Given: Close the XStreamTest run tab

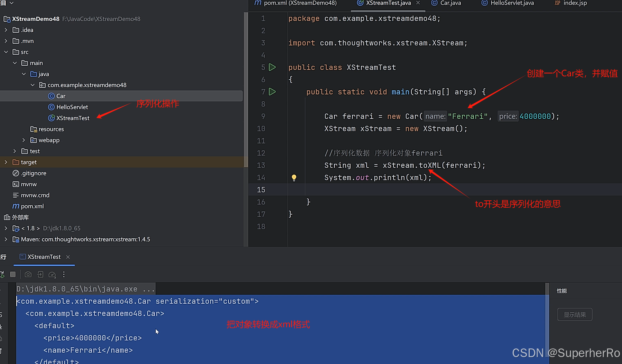Looking at the screenshot, I should (x=68, y=257).
